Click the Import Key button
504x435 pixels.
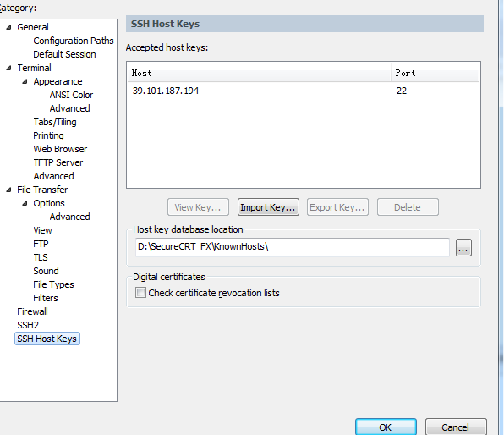click(x=268, y=206)
